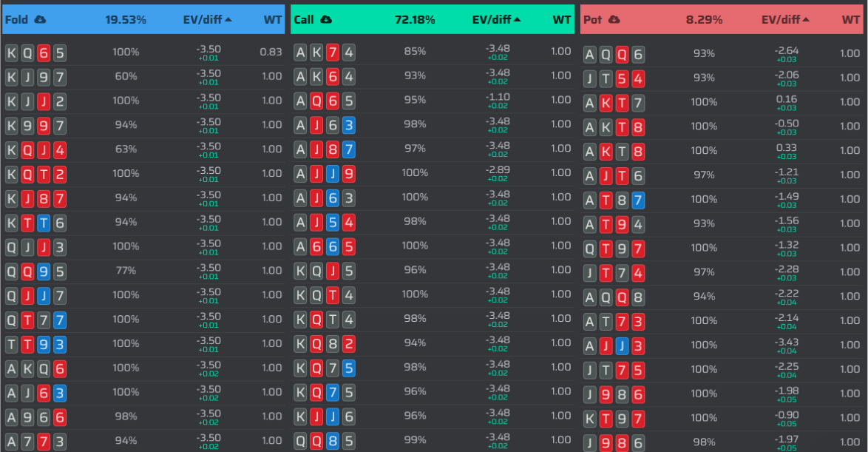Toggle the EV/diff sort arrow in the Call panel
The height and width of the screenshot is (452, 868).
click(x=517, y=20)
